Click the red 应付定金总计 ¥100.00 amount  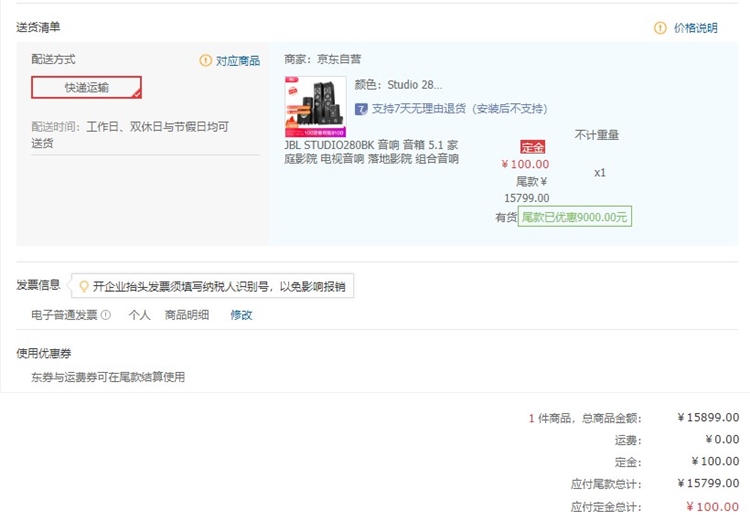click(712, 507)
